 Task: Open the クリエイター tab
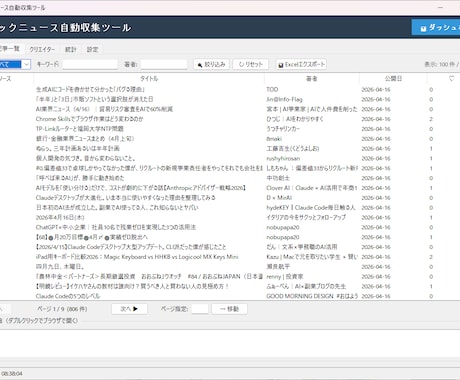pyautogui.click(x=42, y=49)
